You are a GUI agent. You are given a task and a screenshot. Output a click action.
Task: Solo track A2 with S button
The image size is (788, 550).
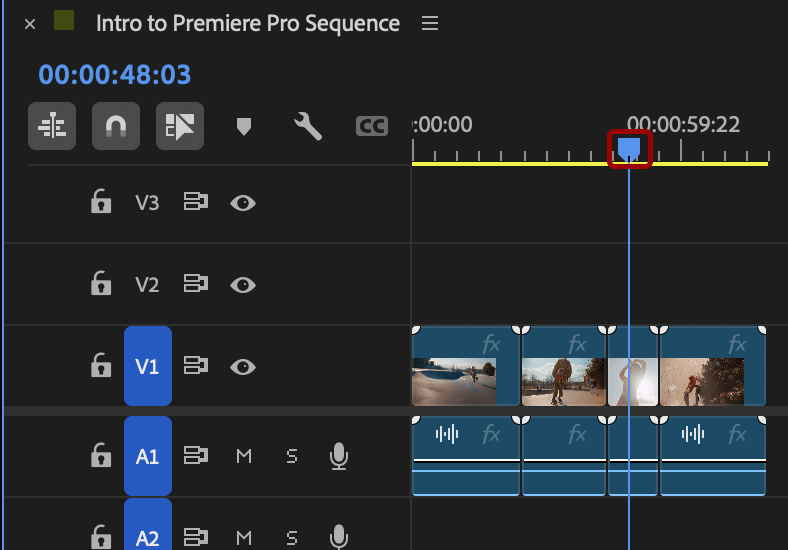[291, 538]
